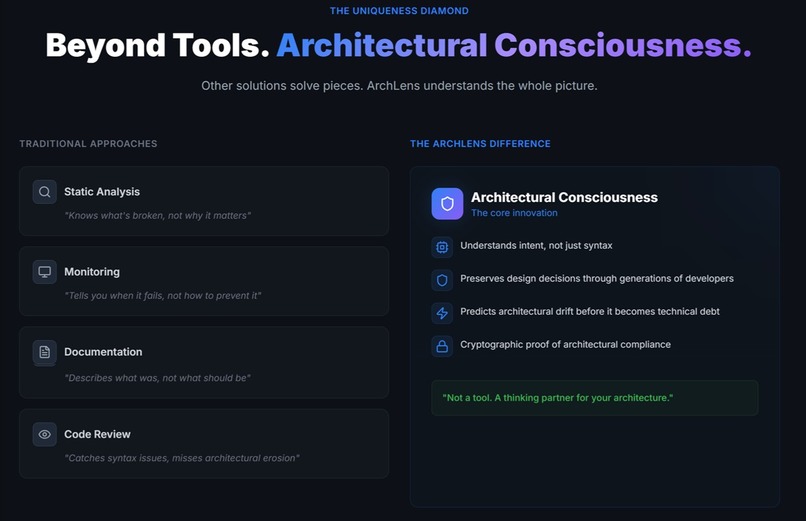Click the quote "Tells you when it fails"

pyautogui.click(x=163, y=295)
